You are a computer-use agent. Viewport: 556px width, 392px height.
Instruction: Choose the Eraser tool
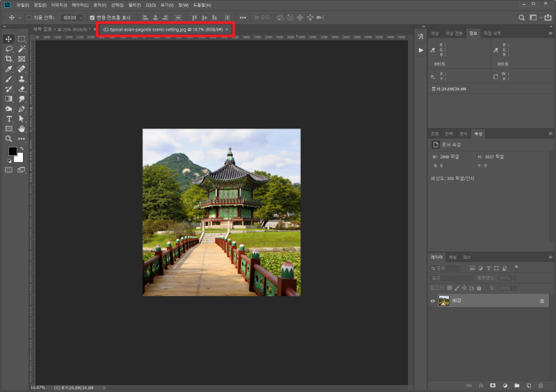click(22, 89)
